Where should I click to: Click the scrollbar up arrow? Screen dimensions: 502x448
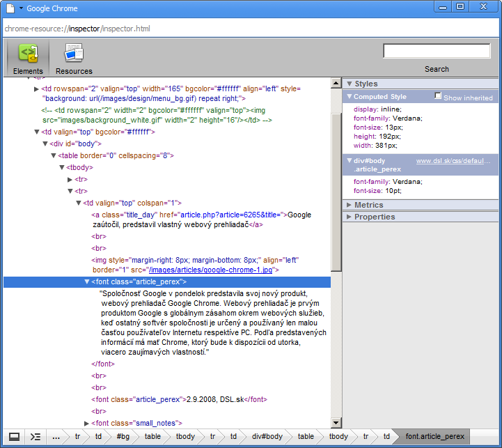pos(336,84)
